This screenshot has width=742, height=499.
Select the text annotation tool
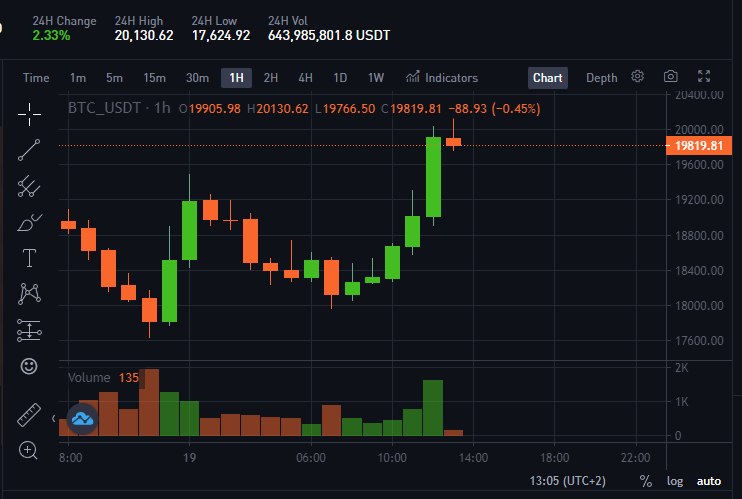[29, 258]
